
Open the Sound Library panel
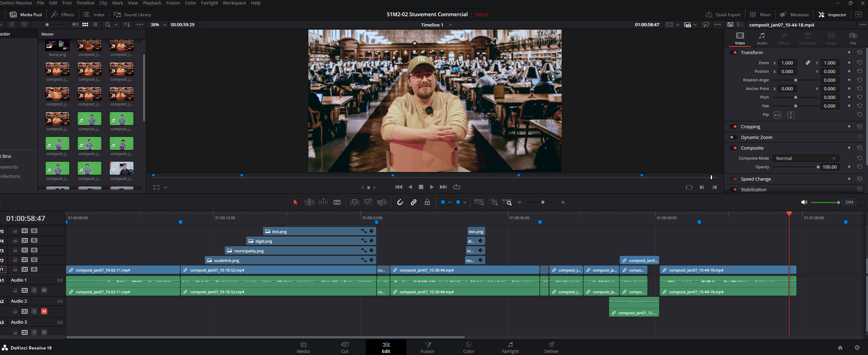tap(132, 14)
